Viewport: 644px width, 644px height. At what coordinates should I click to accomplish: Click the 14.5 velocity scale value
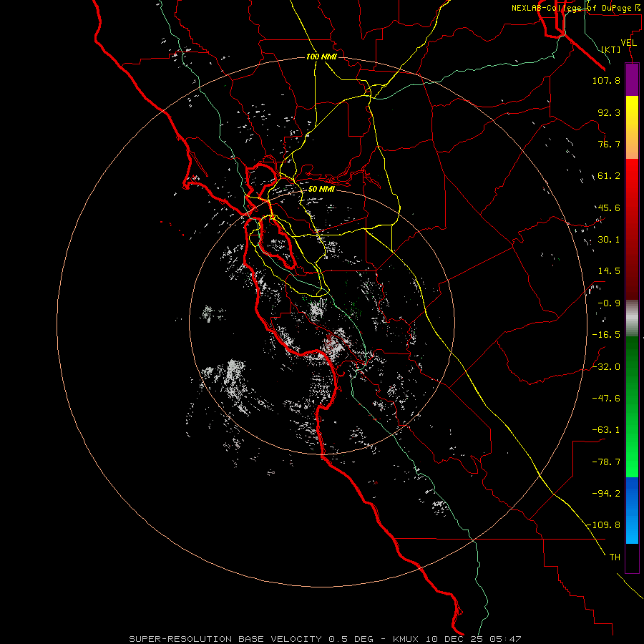tap(609, 271)
